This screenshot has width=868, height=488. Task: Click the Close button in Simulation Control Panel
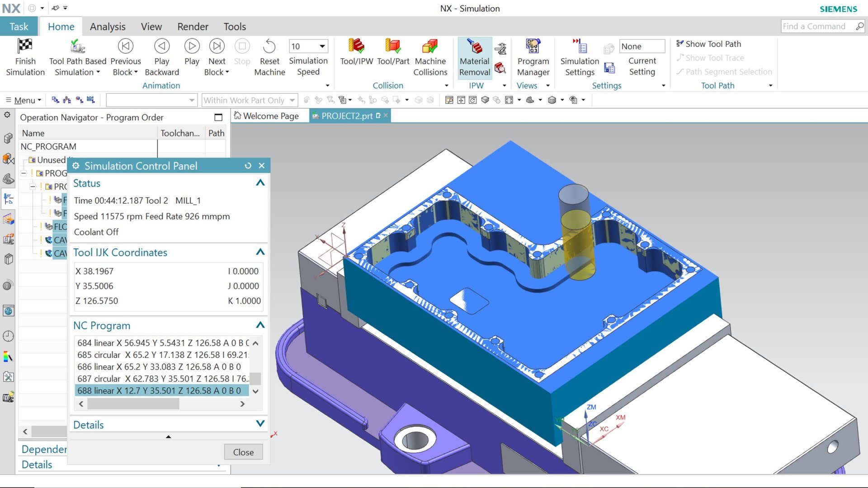tap(243, 452)
